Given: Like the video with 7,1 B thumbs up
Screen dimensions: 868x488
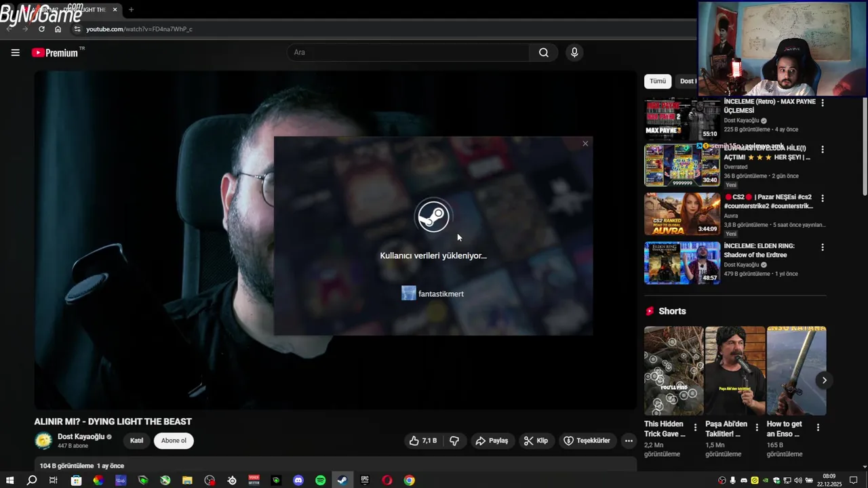Looking at the screenshot, I should tap(422, 441).
